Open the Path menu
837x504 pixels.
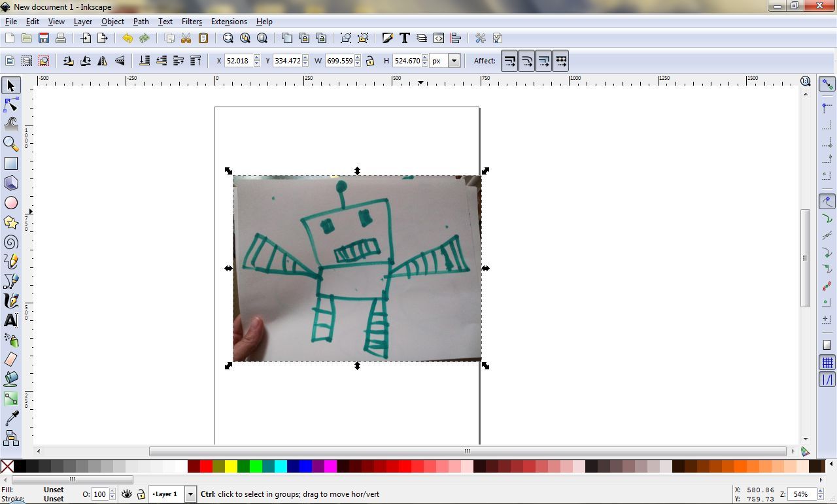tap(141, 22)
